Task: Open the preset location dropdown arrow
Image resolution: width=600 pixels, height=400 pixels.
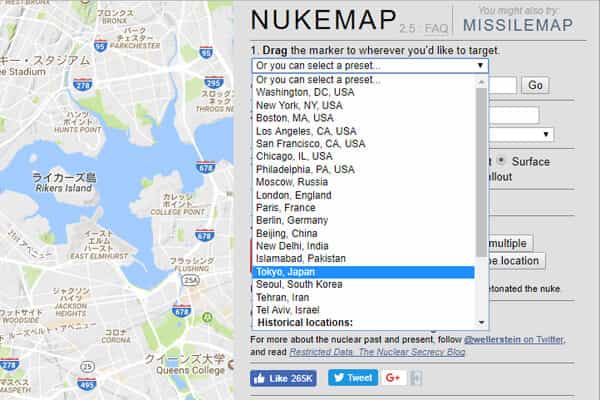Action: point(481,65)
